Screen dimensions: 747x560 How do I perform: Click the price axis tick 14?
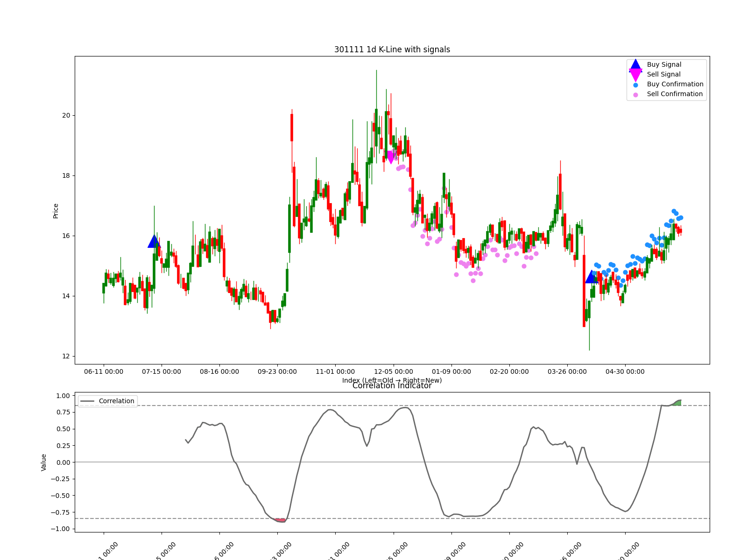pyautogui.click(x=66, y=296)
